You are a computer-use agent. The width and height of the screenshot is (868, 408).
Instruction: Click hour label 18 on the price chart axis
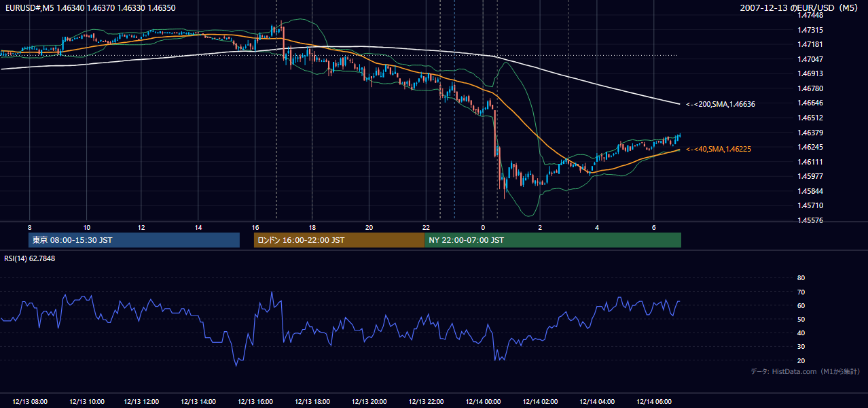(312, 226)
